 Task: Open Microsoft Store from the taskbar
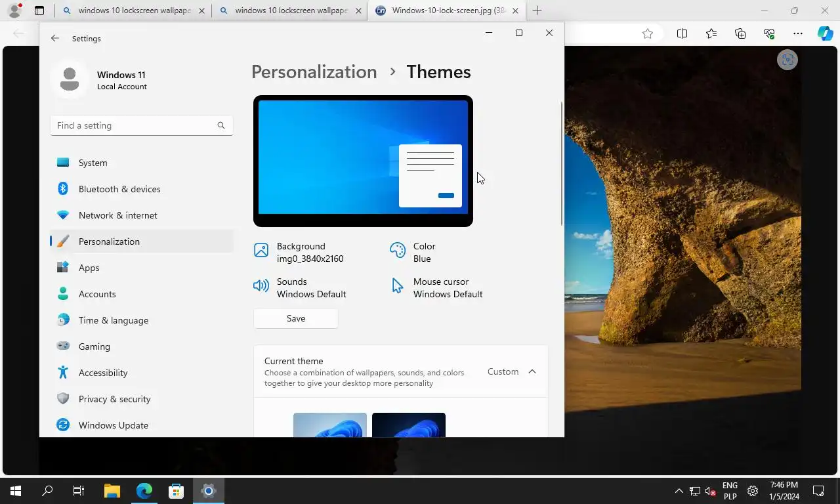176,491
